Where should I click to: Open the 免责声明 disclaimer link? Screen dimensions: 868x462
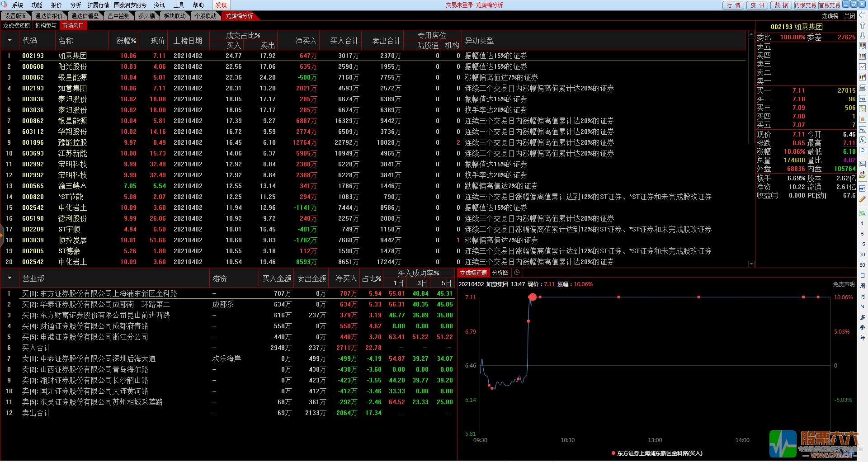click(x=844, y=284)
